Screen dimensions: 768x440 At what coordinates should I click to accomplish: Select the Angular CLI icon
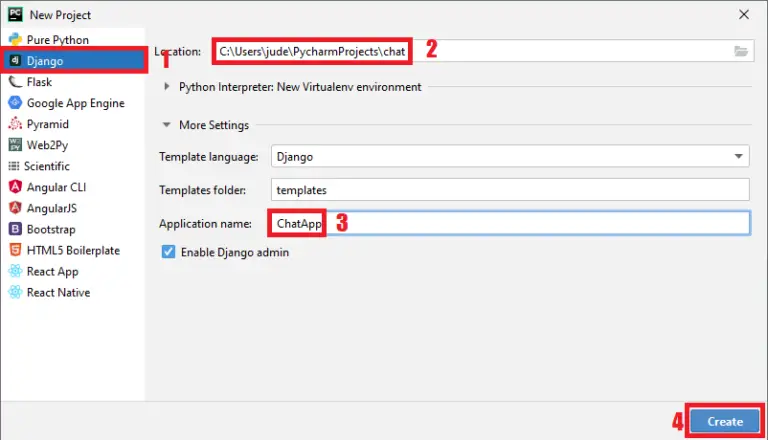(x=15, y=187)
